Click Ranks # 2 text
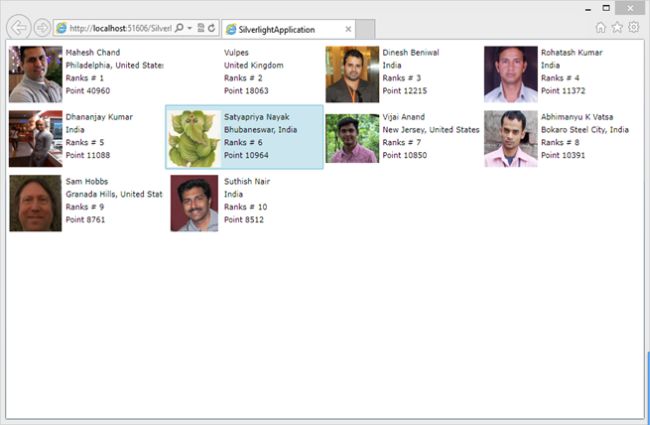The image size is (650, 425). [x=243, y=78]
